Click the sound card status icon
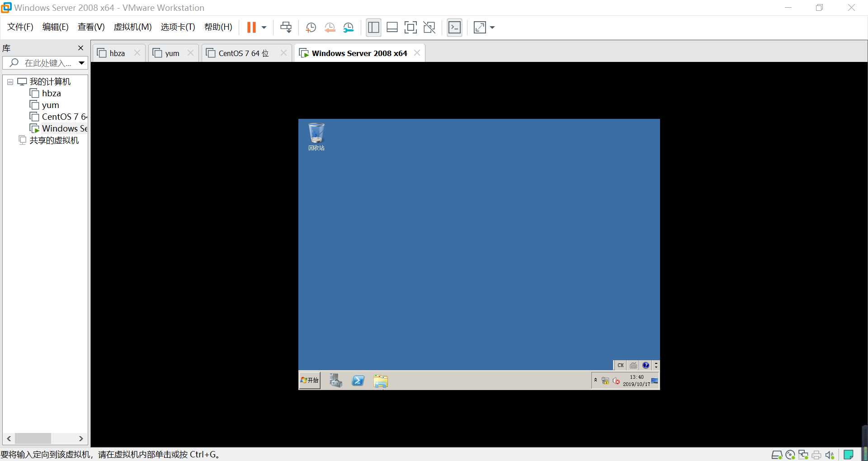 [830, 455]
